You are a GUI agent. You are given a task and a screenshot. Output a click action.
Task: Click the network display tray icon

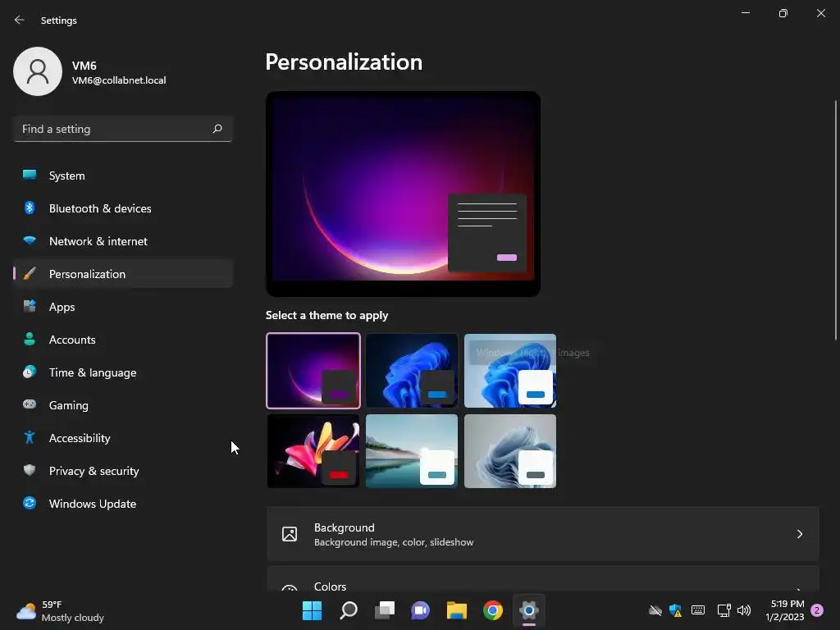point(724,610)
